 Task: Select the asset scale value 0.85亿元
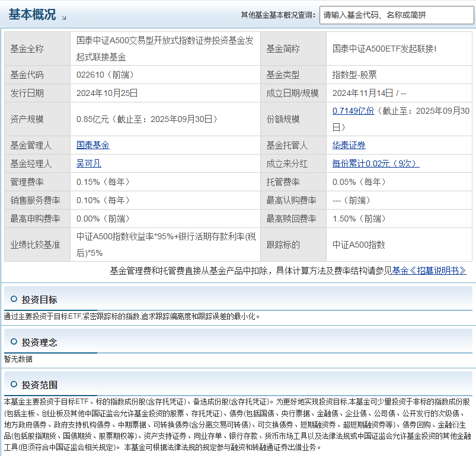click(x=92, y=119)
